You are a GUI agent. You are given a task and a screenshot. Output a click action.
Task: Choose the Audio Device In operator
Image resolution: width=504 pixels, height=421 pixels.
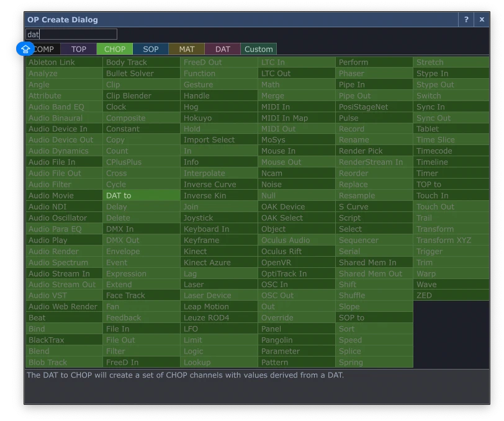[64, 129]
